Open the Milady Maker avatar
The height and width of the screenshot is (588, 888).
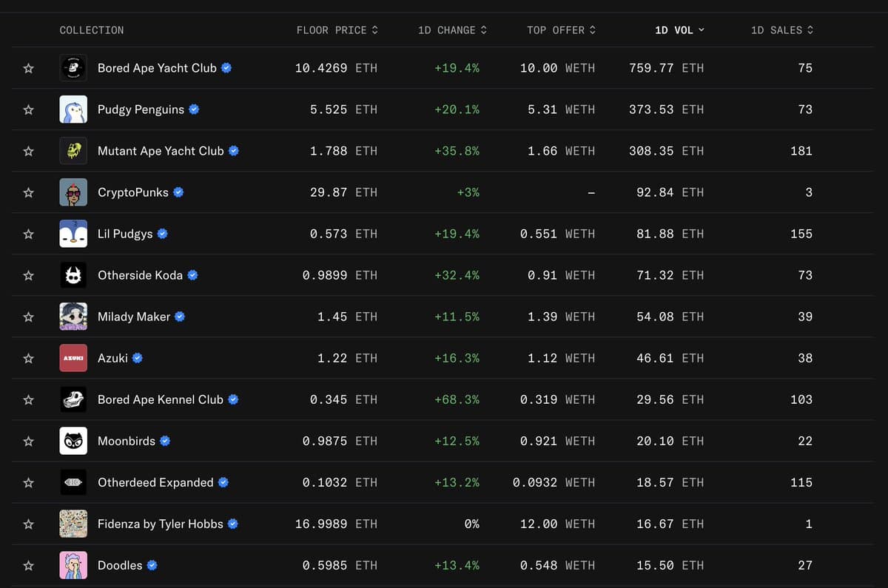pos(73,317)
